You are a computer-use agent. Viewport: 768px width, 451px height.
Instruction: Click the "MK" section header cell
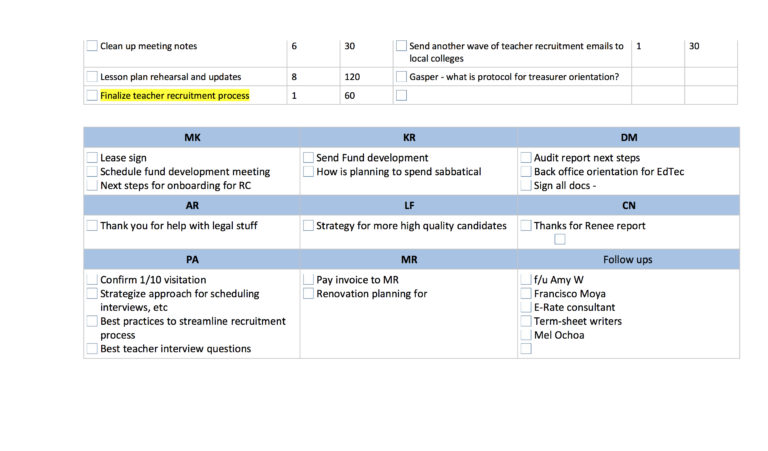point(192,137)
